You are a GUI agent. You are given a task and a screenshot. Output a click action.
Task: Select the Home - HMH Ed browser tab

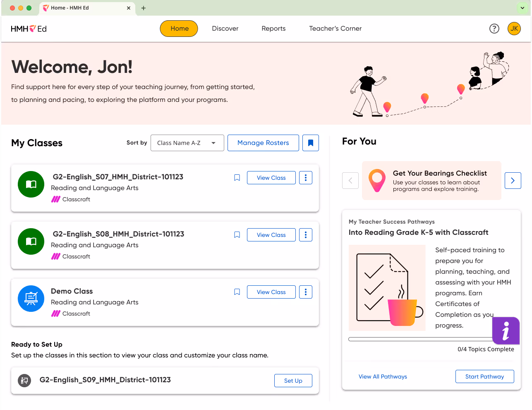87,8
